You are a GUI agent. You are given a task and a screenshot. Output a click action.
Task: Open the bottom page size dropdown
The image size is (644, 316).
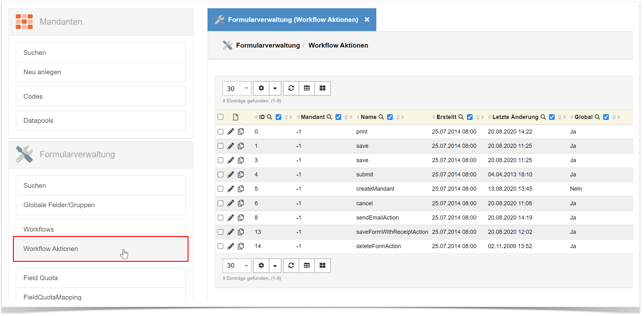(x=237, y=266)
